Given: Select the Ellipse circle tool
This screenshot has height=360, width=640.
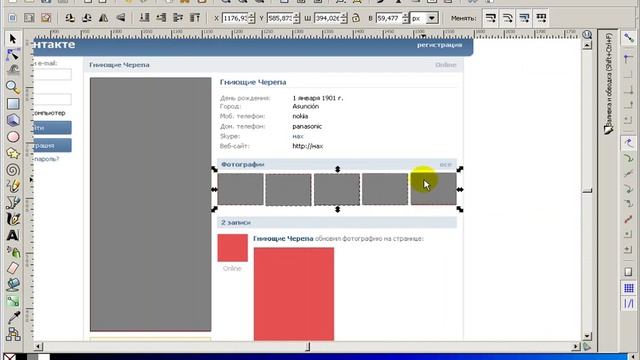Looking at the screenshot, I should pos(13,136).
